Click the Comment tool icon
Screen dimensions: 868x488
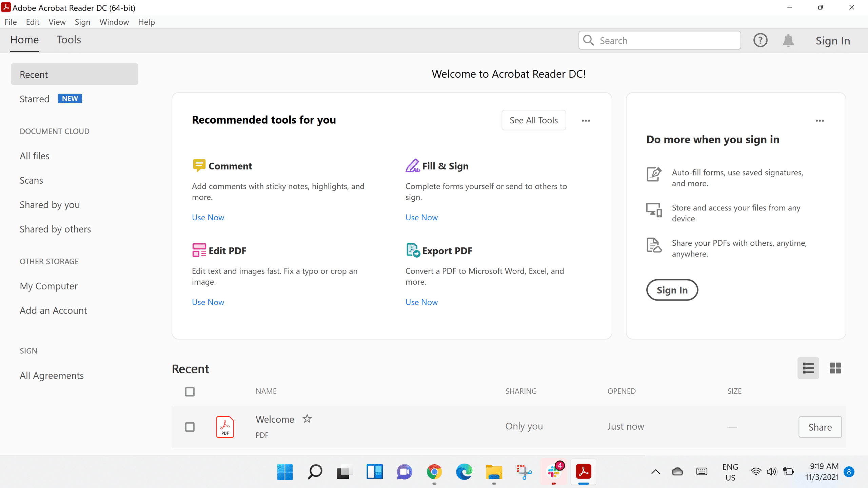[x=199, y=165]
